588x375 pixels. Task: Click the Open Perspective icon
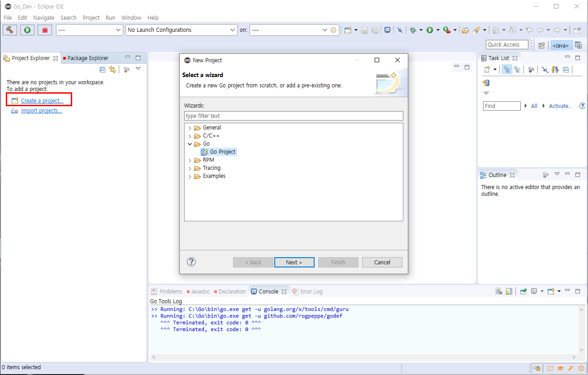click(542, 45)
